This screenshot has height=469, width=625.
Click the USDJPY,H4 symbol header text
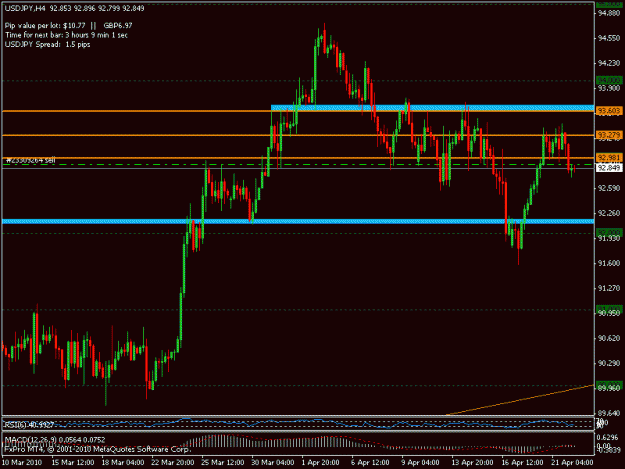75,8
